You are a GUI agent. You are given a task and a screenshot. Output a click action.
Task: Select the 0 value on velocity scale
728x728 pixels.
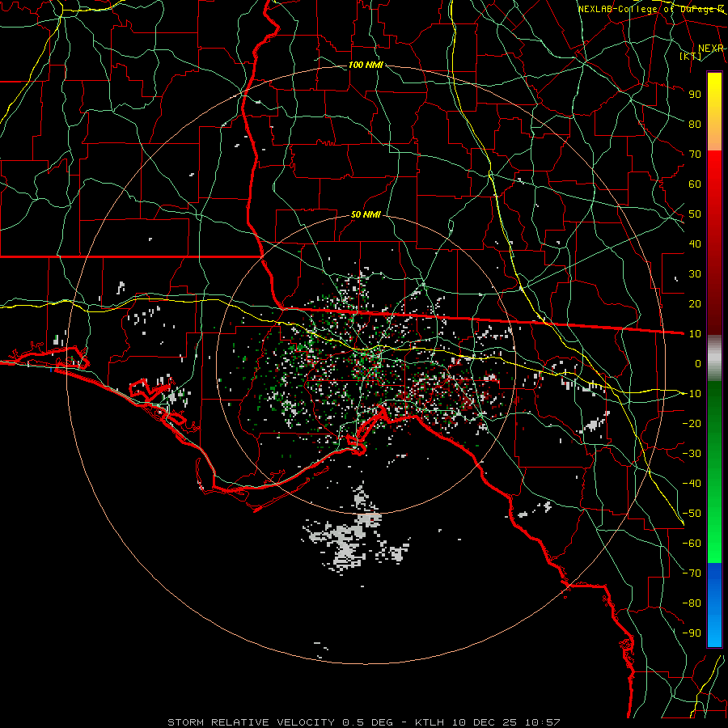698,363
